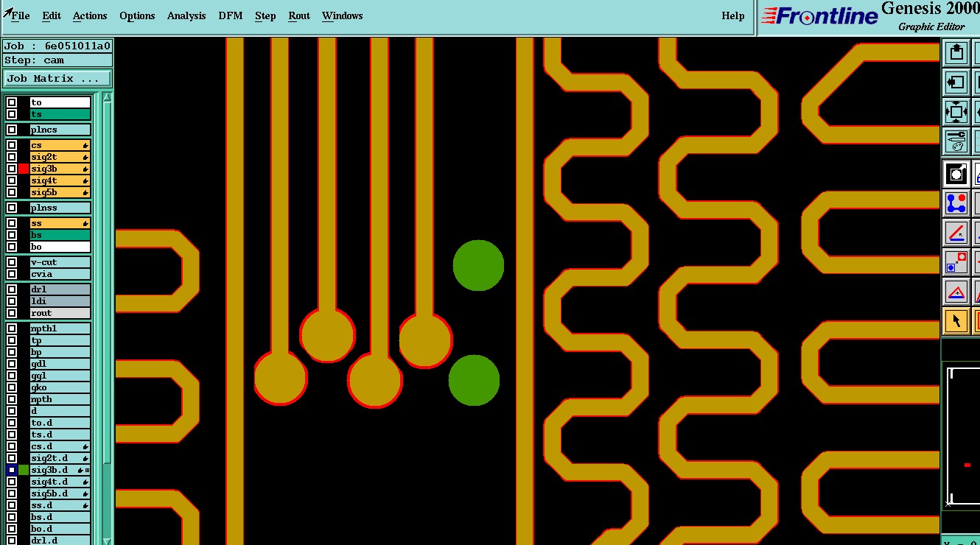This screenshot has width=980, height=545.
Task: Click the zoom-to-fit arrows icon
Action: coord(956,112)
